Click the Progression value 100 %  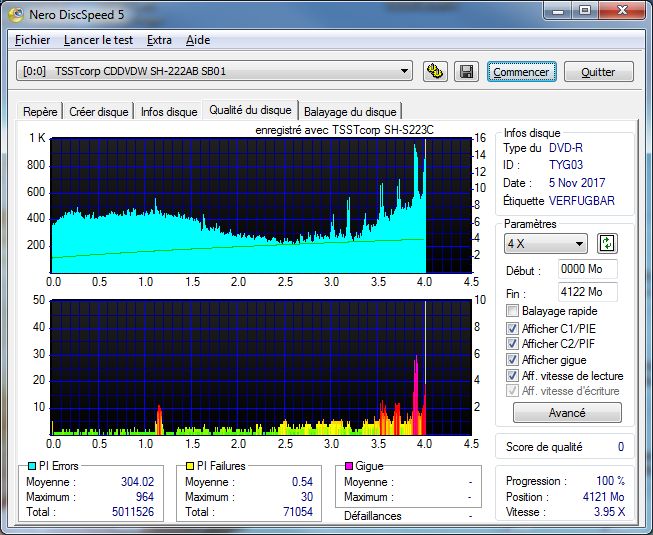point(611,481)
